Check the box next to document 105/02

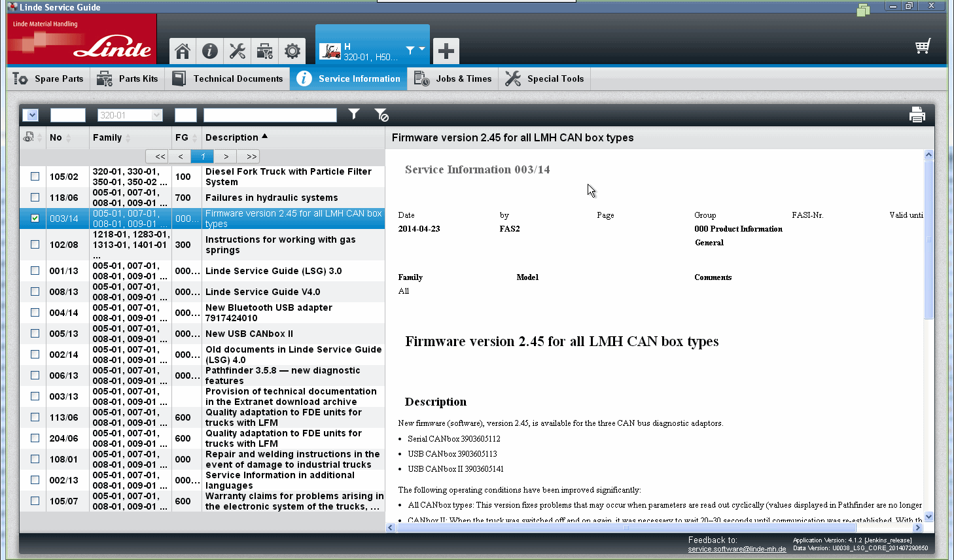point(34,176)
